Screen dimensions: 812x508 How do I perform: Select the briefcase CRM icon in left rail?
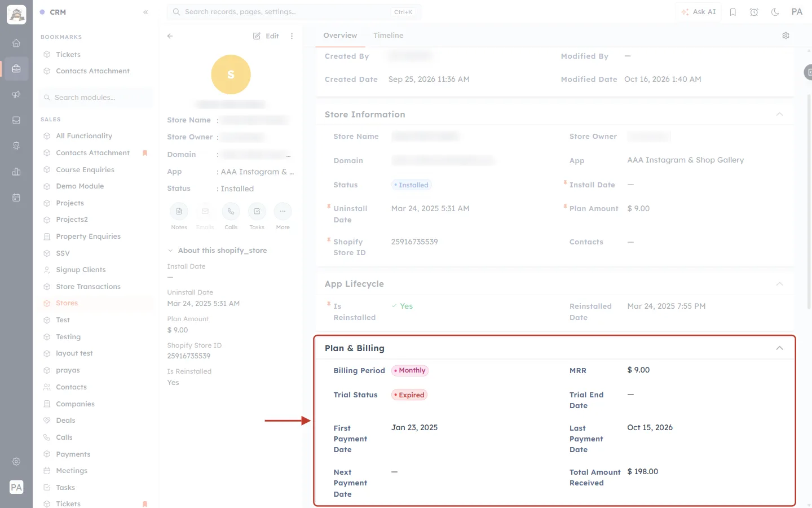[16, 69]
